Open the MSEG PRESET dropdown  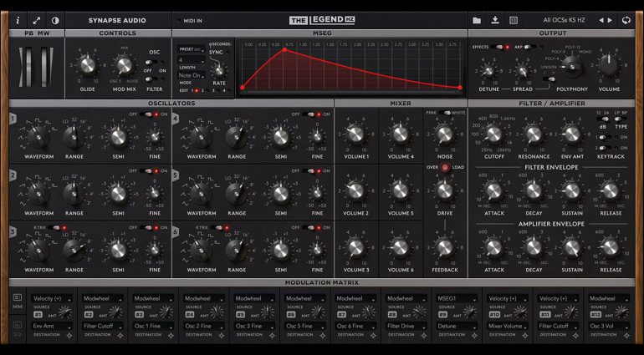pos(192,49)
